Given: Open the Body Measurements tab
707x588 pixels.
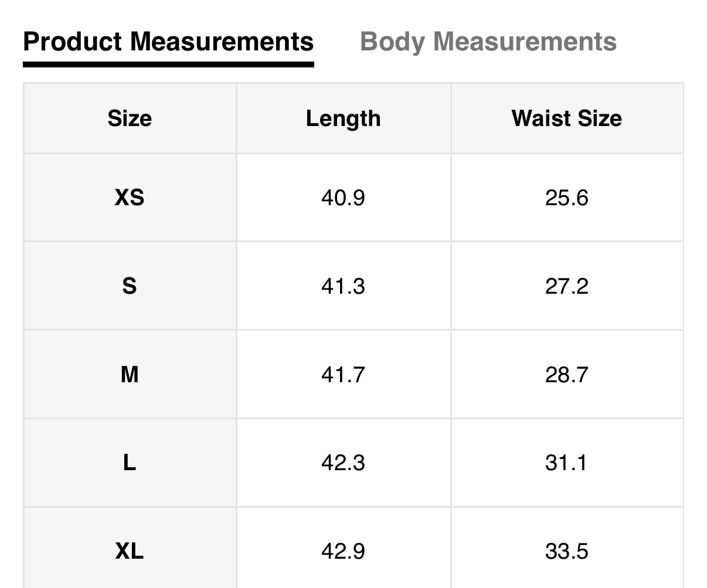Looking at the screenshot, I should 488,42.
